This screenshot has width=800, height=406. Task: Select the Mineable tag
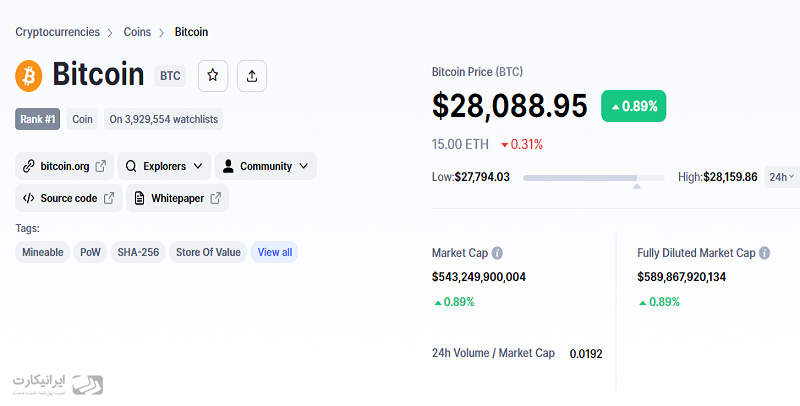tap(43, 252)
